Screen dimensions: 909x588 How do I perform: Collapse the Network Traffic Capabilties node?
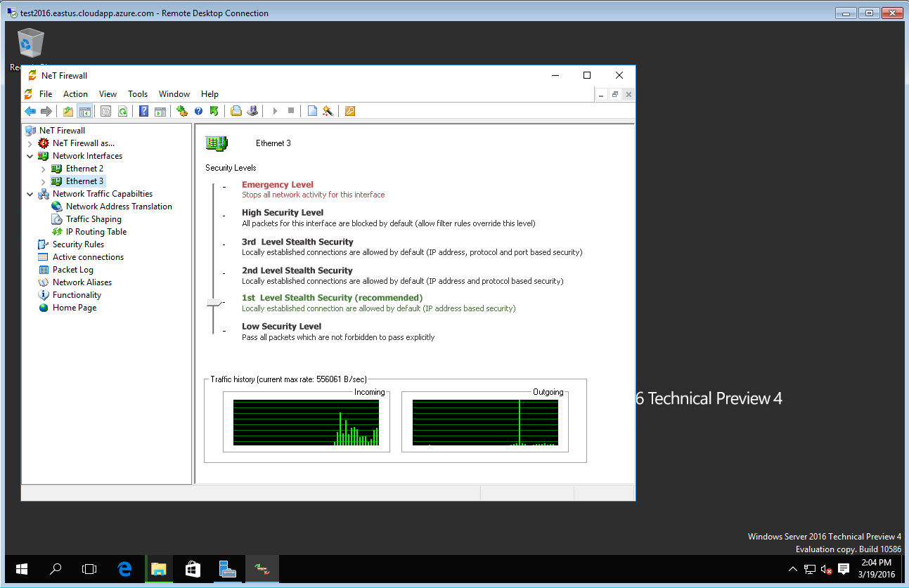tap(30, 194)
